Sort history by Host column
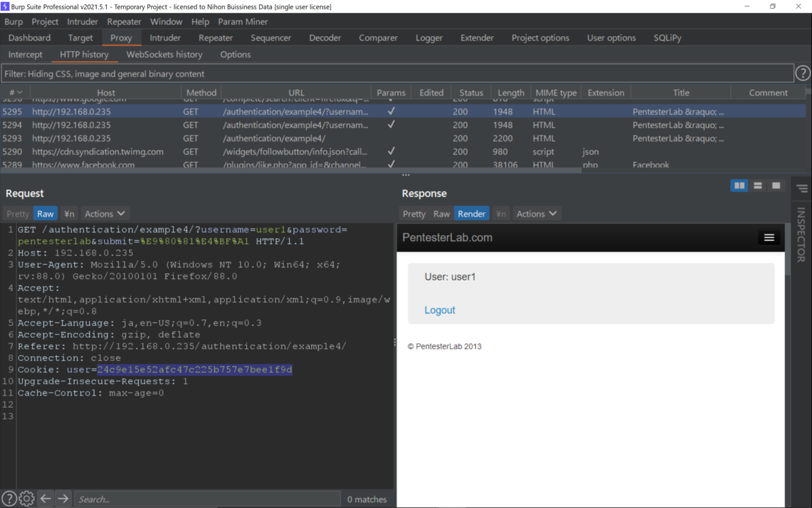The width and height of the screenshot is (812, 508). [x=106, y=93]
